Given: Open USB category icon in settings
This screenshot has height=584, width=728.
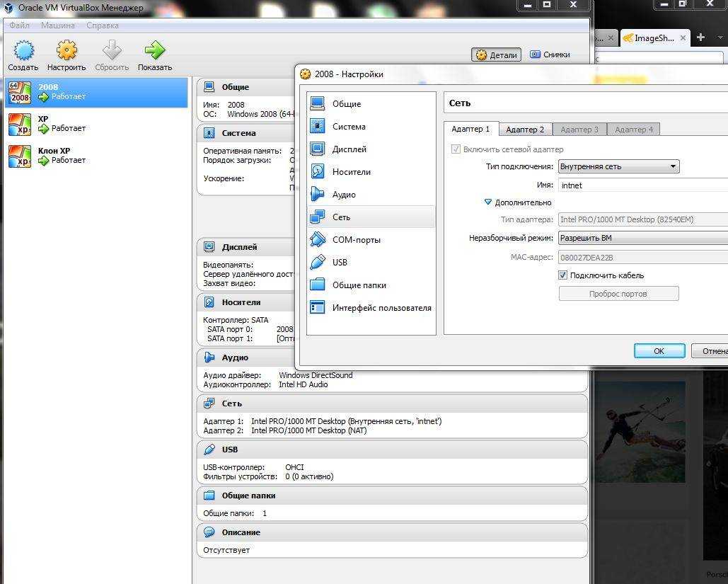Looking at the screenshot, I should click(318, 262).
